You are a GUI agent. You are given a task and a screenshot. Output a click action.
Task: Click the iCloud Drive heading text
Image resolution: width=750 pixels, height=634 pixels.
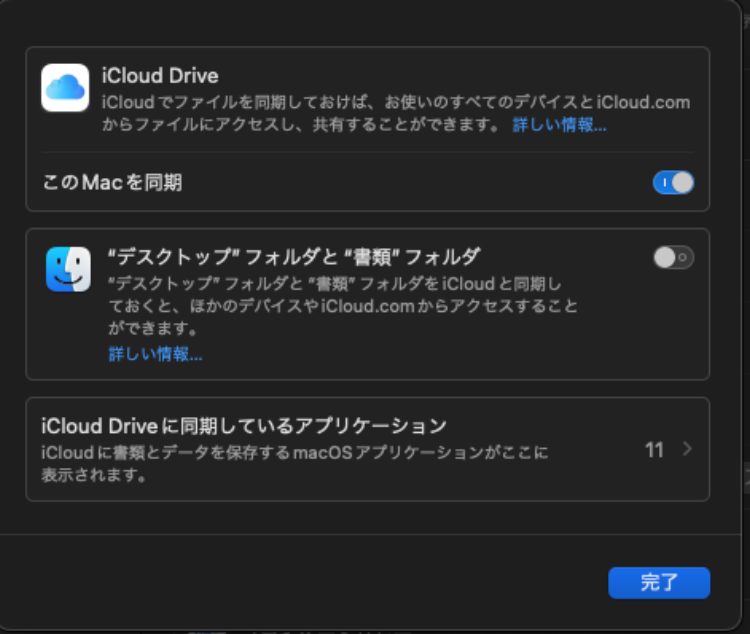point(160,76)
